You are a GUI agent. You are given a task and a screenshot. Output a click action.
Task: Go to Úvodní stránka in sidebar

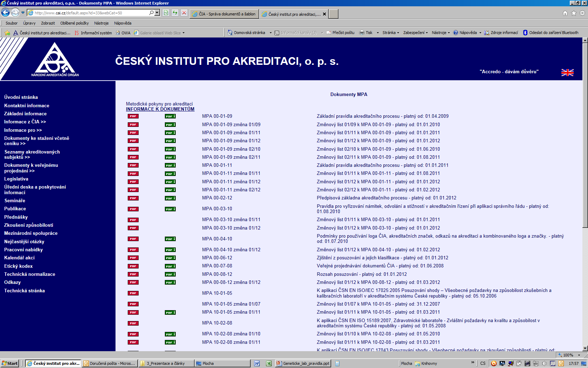[x=21, y=97]
